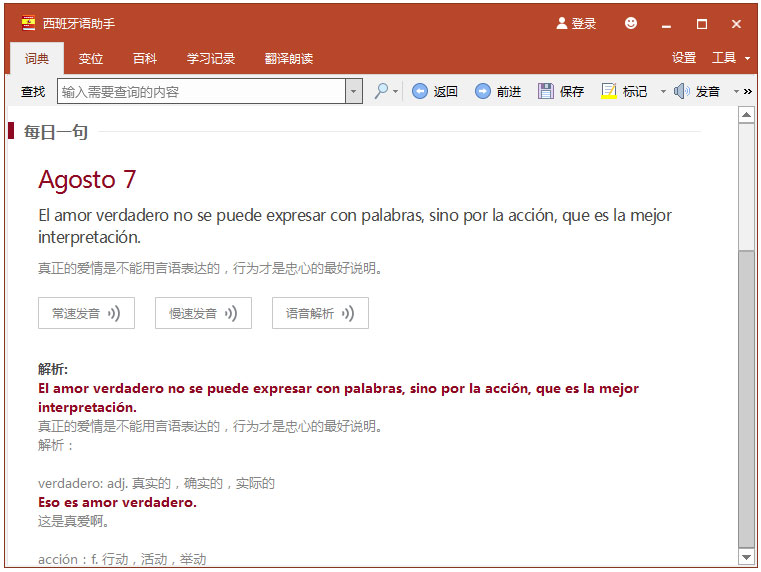The image size is (761, 572).
Task: Click the 发音 speaker icon in toolbar
Action: click(681, 91)
